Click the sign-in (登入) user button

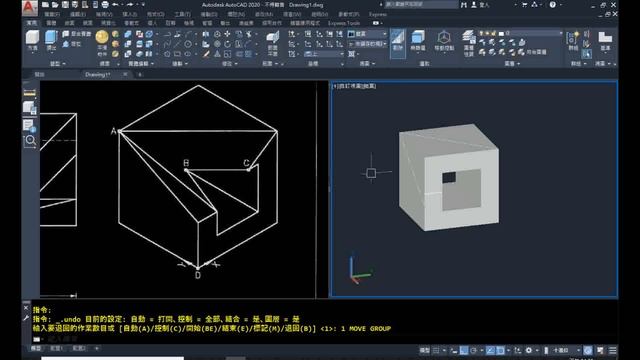tap(481, 5)
